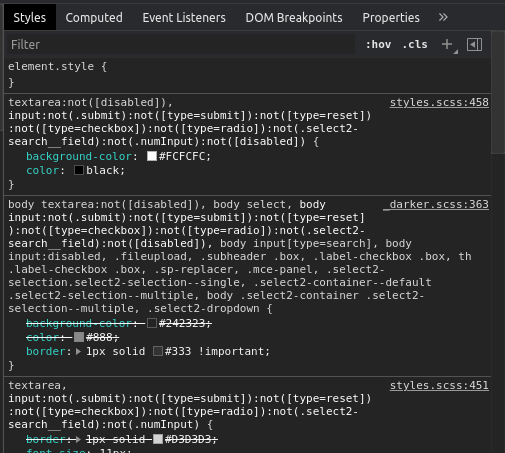Click into the Filter styles field

[181, 45]
